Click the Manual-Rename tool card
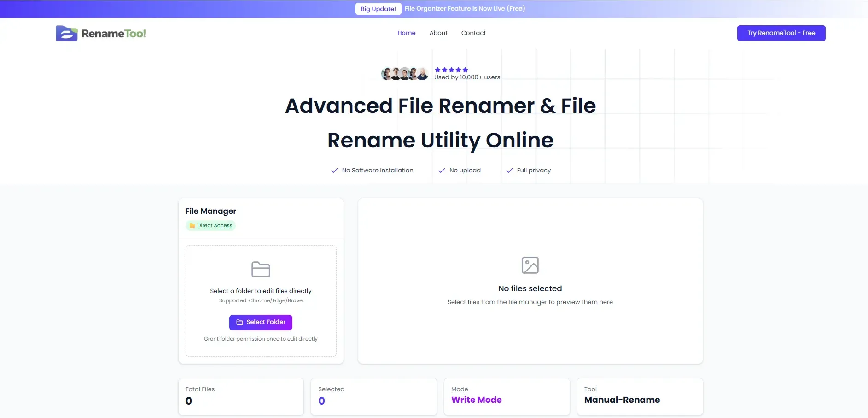868x418 pixels. tap(640, 396)
